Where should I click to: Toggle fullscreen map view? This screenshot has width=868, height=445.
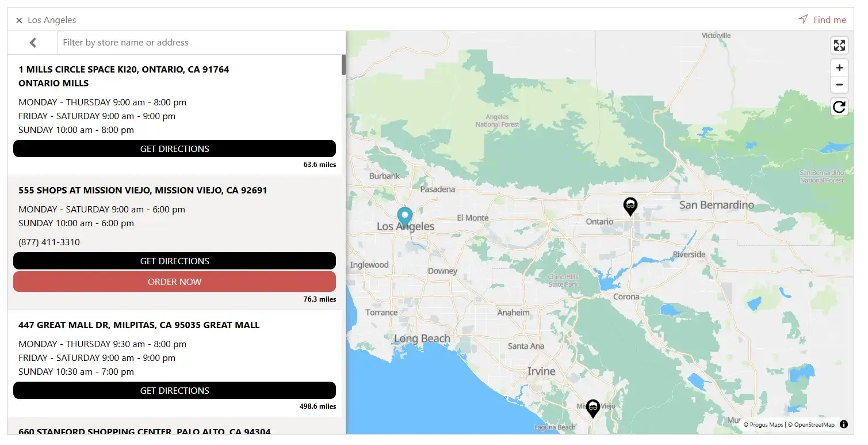click(839, 45)
